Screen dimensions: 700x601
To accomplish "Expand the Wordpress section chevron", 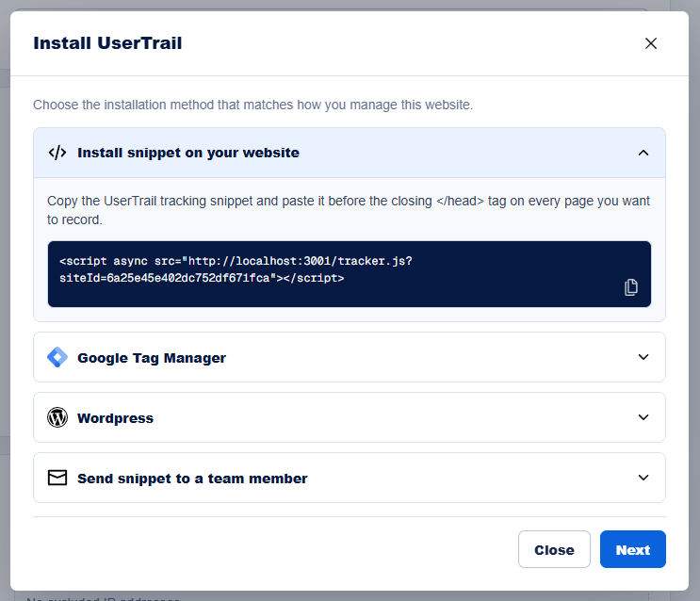I will tap(643, 417).
